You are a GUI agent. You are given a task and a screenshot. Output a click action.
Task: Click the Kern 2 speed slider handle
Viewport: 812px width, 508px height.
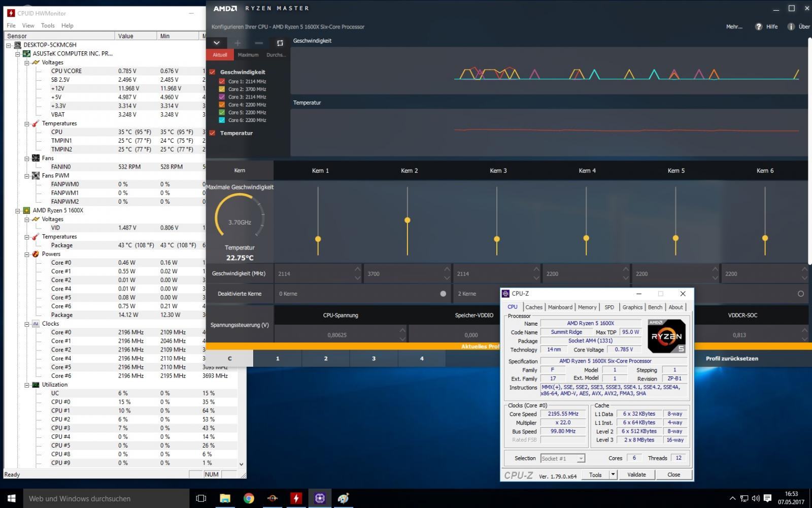click(408, 220)
